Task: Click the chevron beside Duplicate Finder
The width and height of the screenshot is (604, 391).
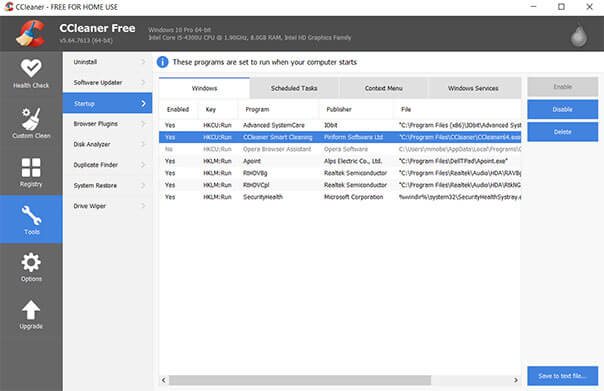Action: [x=143, y=165]
